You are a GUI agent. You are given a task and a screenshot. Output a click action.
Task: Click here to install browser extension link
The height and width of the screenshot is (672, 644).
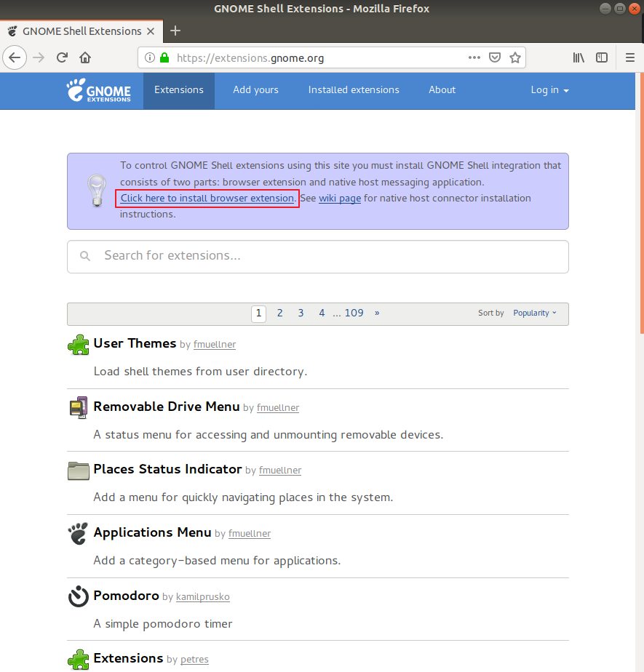[207, 199]
